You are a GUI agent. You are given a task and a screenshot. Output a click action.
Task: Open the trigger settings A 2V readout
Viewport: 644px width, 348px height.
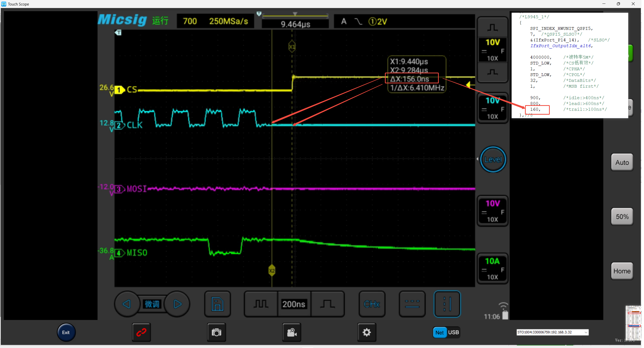[404, 21]
